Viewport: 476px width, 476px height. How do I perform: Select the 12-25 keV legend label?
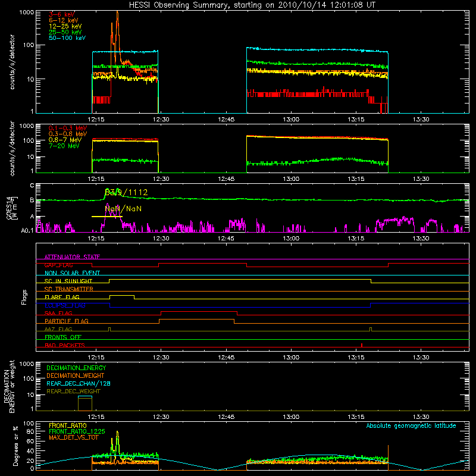pos(65,26)
